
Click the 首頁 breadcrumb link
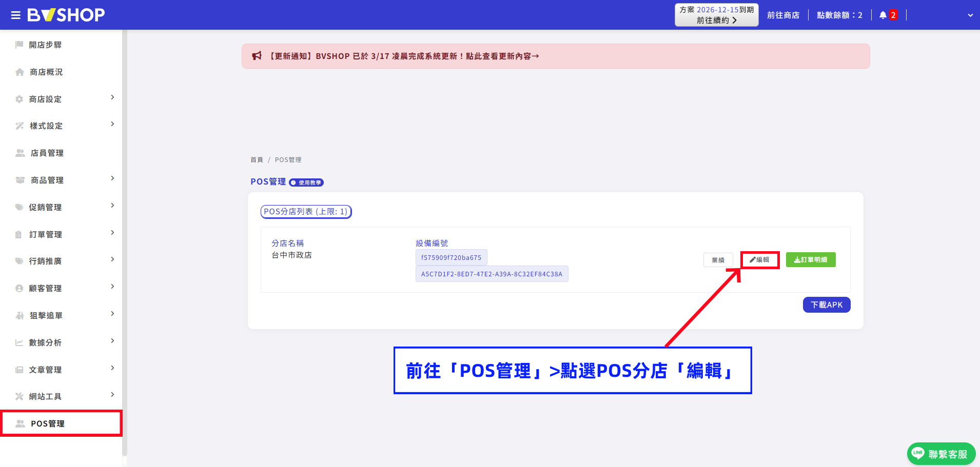pyautogui.click(x=257, y=160)
